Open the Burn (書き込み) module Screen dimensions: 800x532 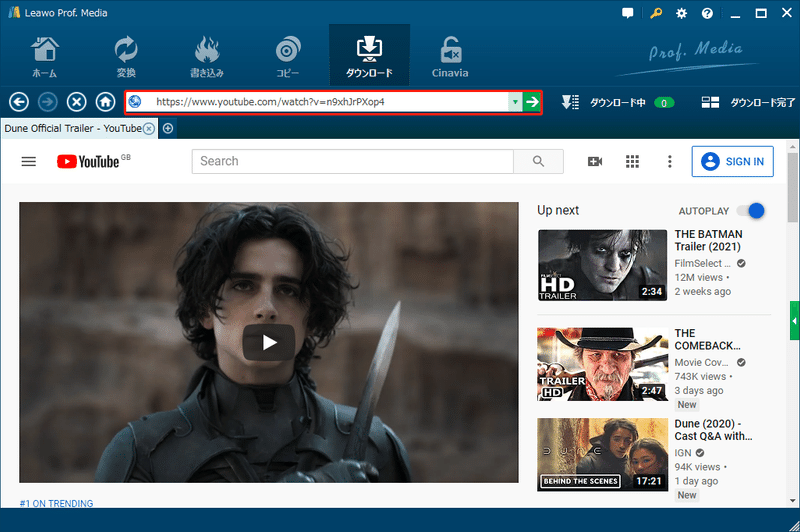[x=207, y=57]
